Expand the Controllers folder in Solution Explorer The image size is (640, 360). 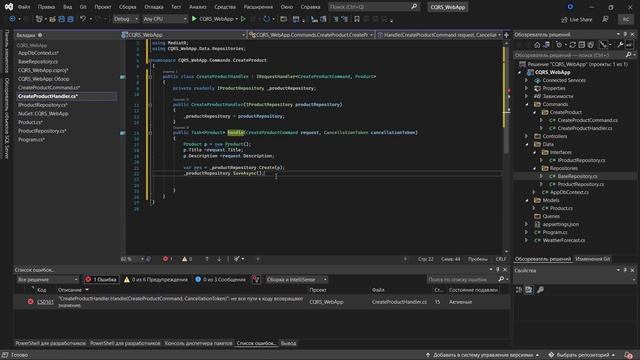point(527,136)
